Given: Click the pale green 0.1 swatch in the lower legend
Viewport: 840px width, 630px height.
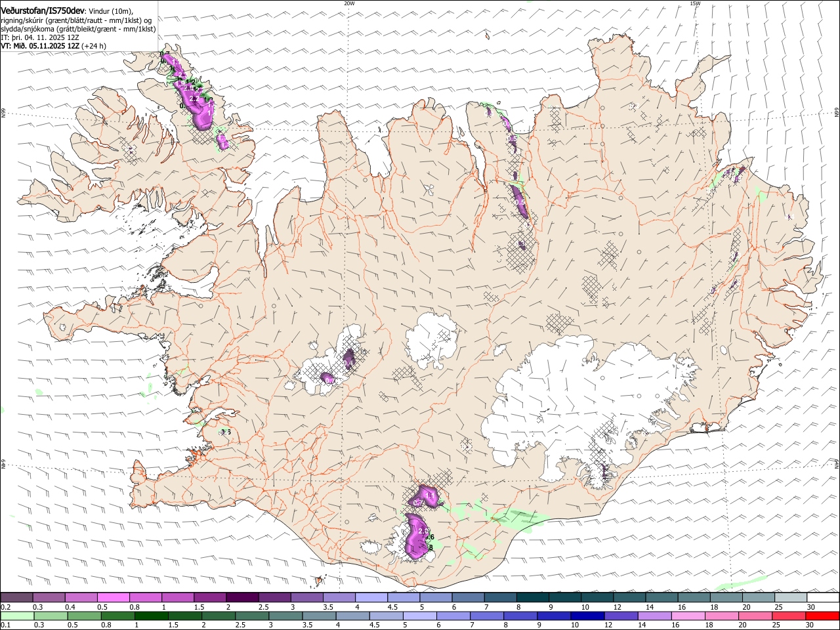Looking at the screenshot, I should (x=17, y=616).
